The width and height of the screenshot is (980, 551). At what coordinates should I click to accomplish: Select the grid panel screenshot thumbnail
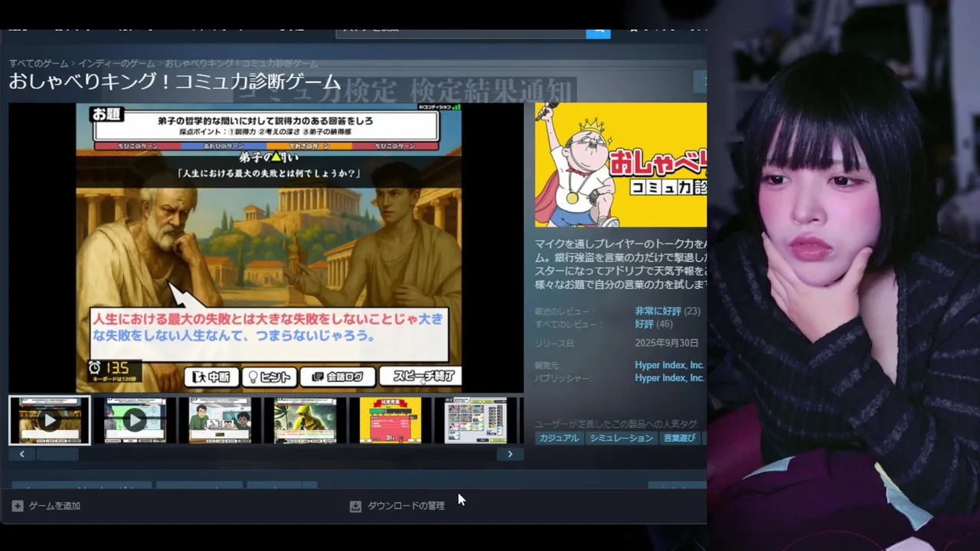tap(475, 420)
